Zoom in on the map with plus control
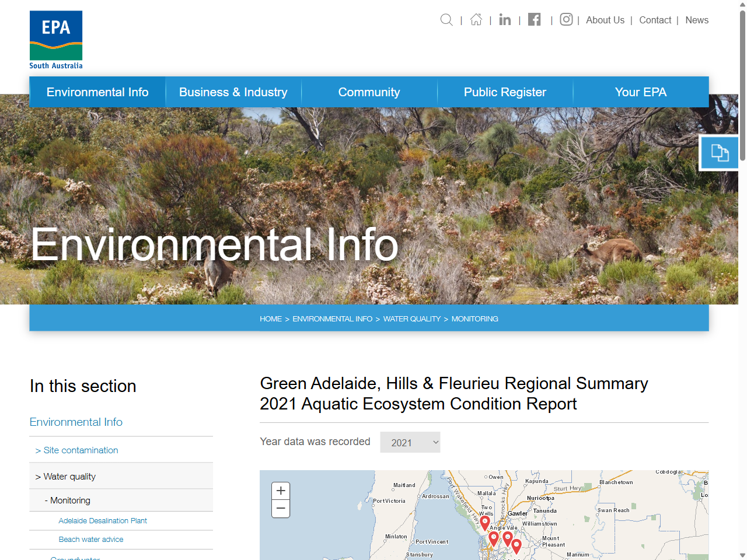Viewport: 747px width, 560px height. click(281, 490)
